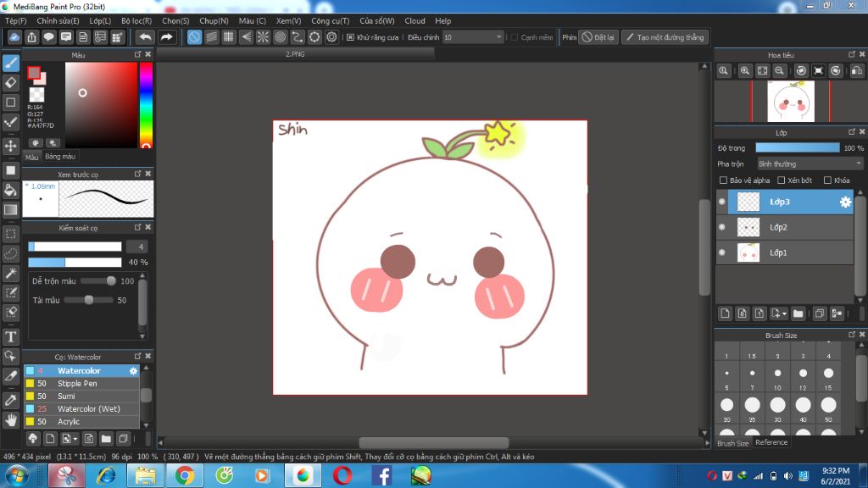
Task: Click Tạo một đường thẳng button
Action: pyautogui.click(x=665, y=37)
